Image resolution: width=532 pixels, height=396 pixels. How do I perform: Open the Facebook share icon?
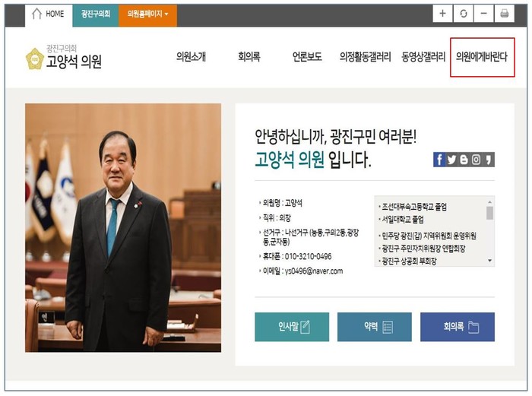point(439,160)
